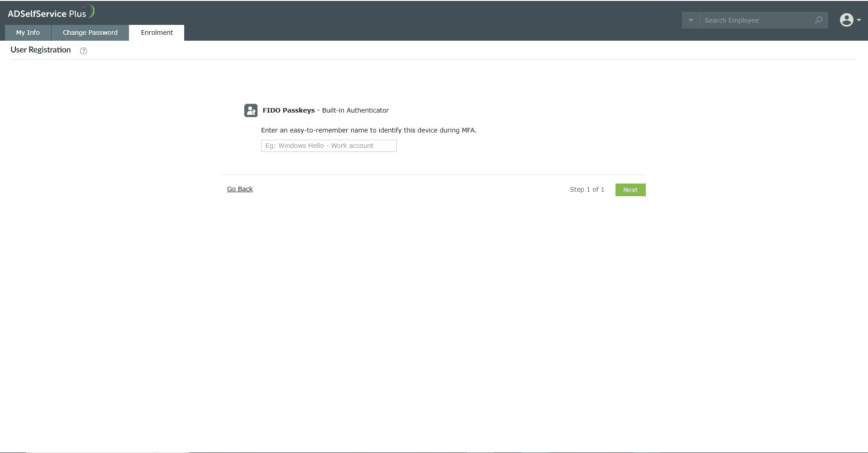The image size is (868, 453).
Task: Open the account menu caret beside profile avatar
Action: (x=858, y=21)
